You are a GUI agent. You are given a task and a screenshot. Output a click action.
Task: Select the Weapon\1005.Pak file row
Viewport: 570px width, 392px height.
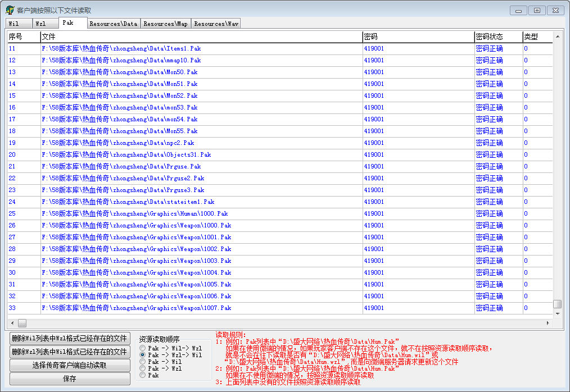[280, 285]
